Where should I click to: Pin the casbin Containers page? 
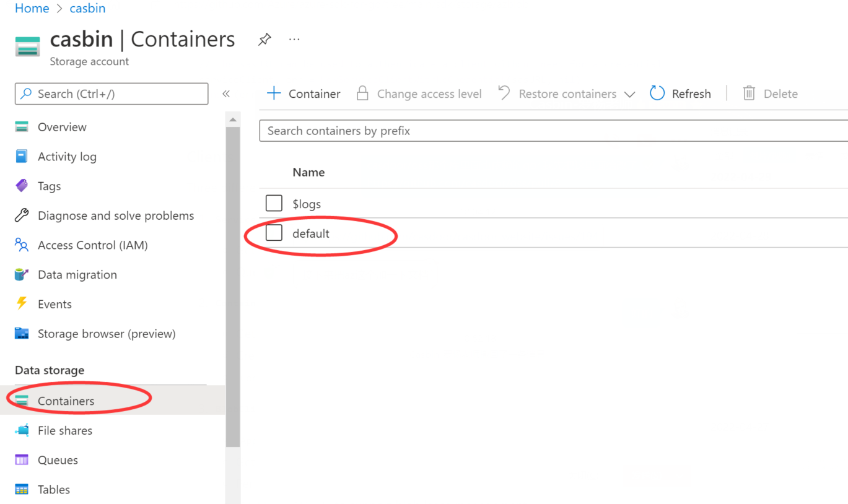coord(264,38)
